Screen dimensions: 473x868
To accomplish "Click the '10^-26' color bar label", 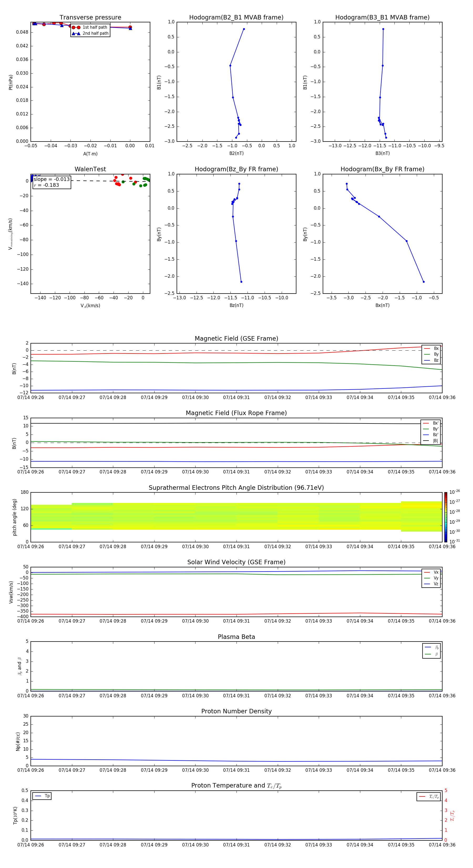I will coord(455,492).
